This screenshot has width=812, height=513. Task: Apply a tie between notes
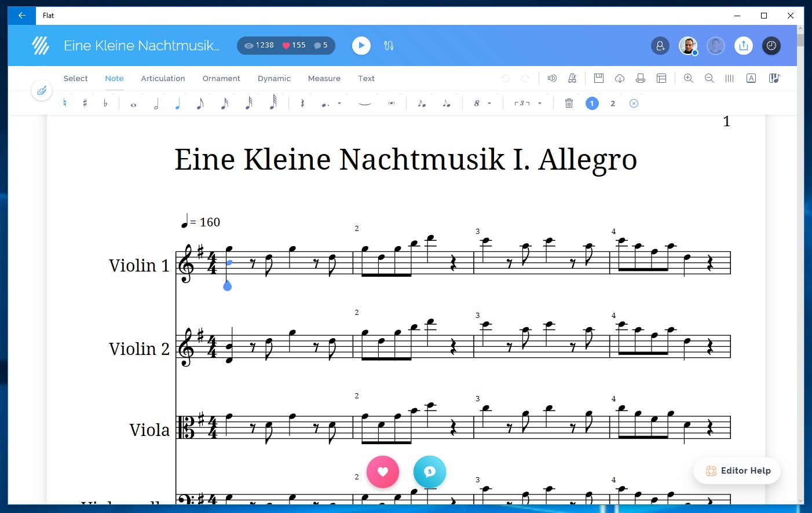click(364, 103)
